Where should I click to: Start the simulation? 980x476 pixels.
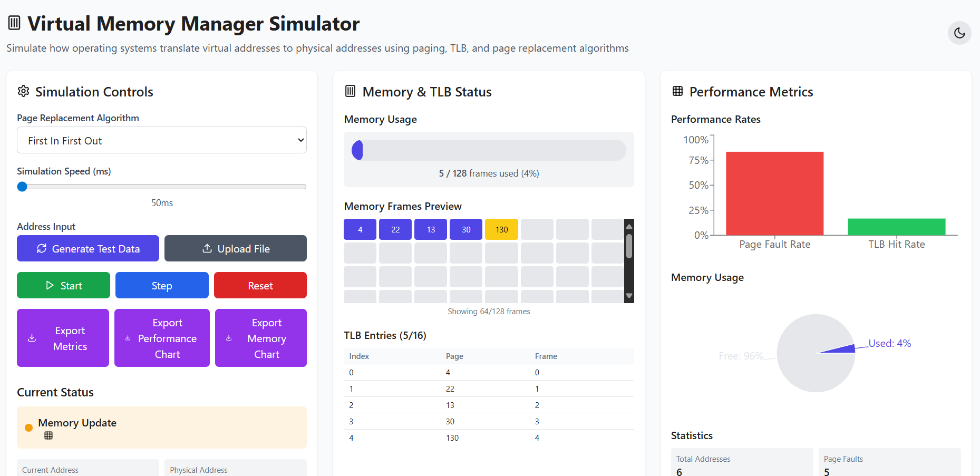click(63, 285)
